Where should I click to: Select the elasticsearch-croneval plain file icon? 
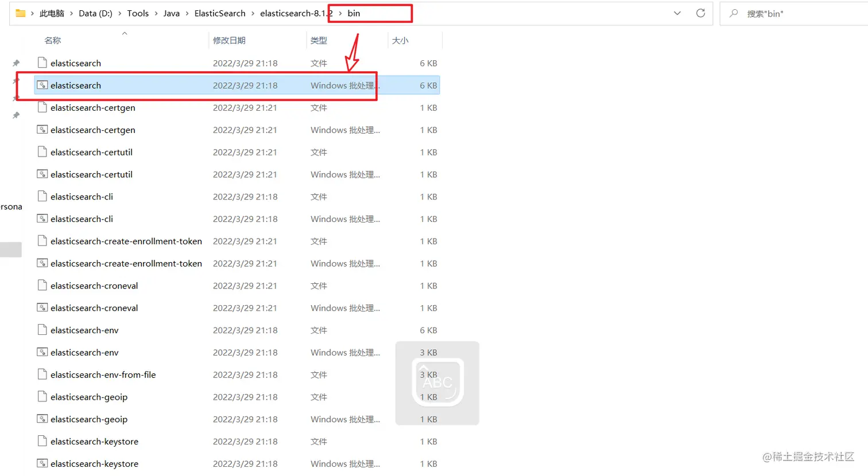(x=42, y=286)
